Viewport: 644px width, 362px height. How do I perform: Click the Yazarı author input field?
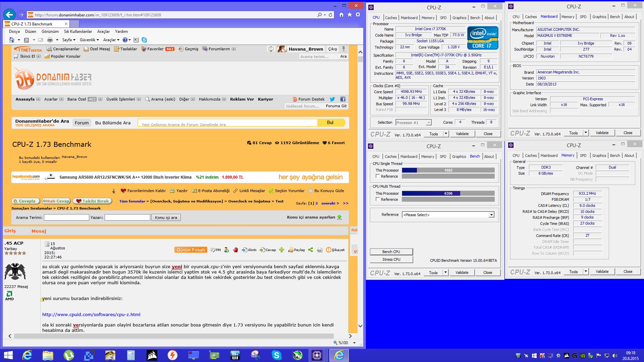pos(127,218)
